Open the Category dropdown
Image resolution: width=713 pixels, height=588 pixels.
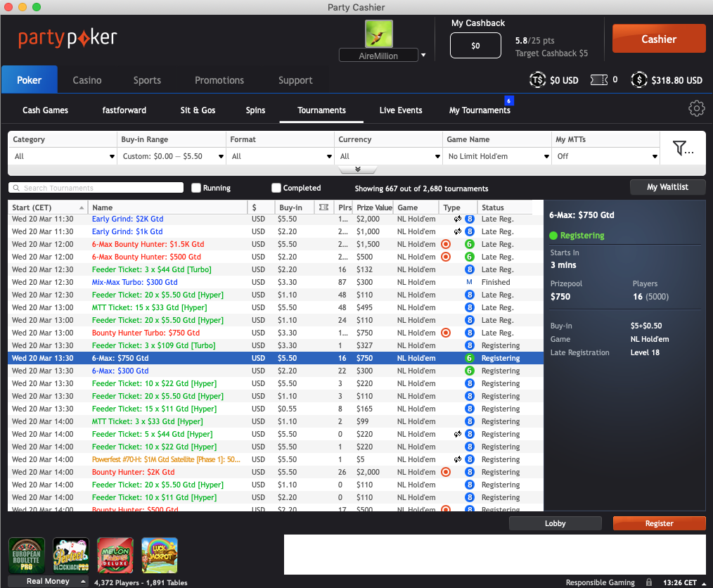point(63,156)
